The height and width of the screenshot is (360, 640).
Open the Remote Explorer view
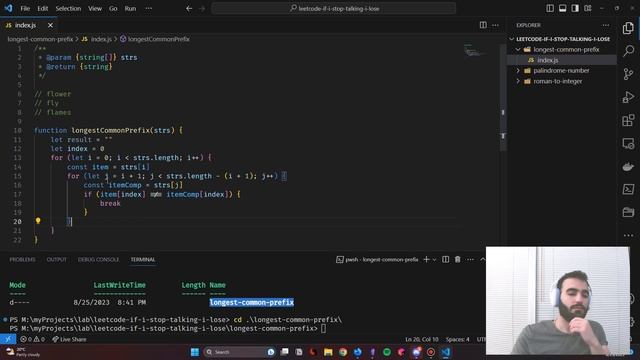[x=628, y=144]
